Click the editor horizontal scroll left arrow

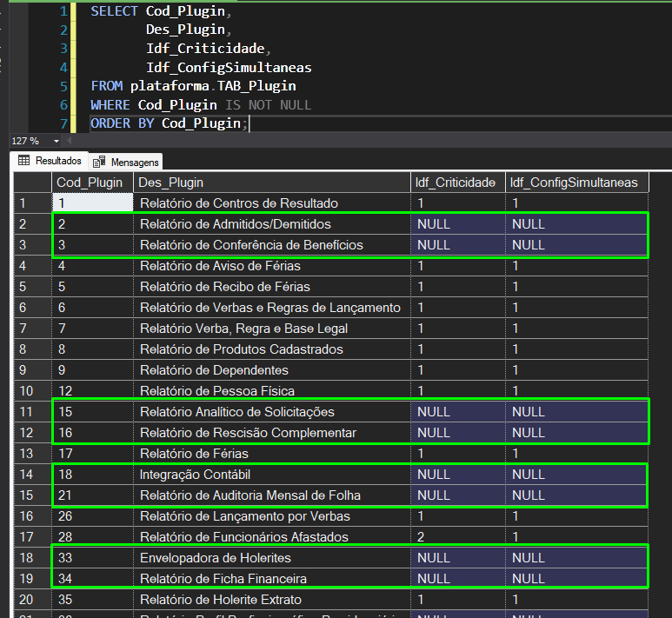point(69,141)
